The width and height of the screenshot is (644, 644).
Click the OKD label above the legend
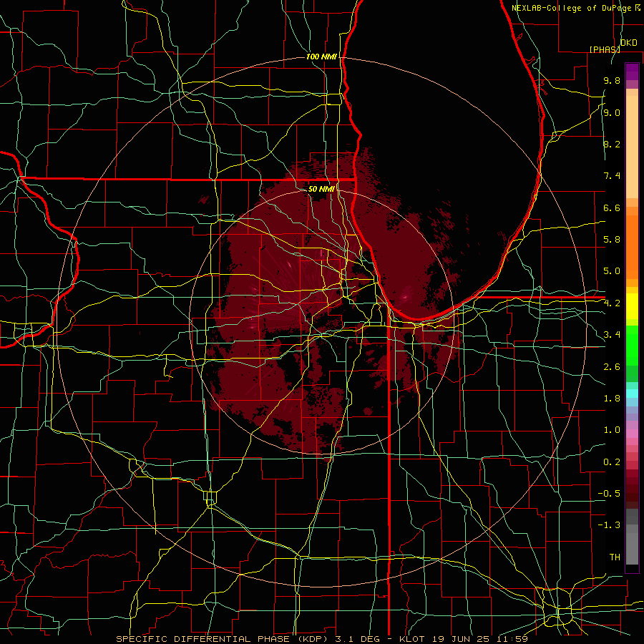[628, 43]
